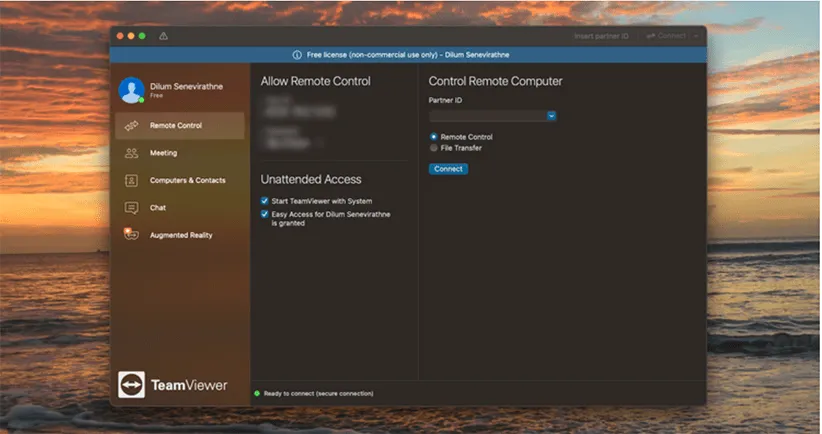Click the Insert partner ID field in title bar
This screenshot has width=822, height=434.
coord(602,36)
